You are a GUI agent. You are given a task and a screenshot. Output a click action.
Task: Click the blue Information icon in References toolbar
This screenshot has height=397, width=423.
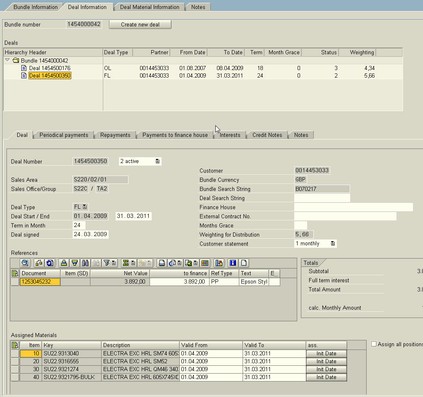[233, 263]
